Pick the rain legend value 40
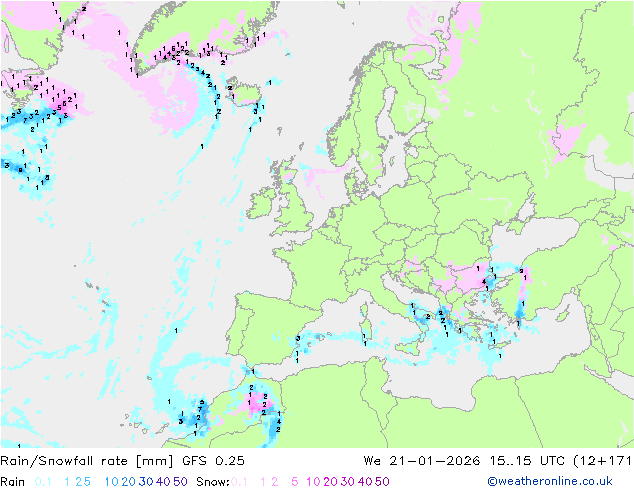This screenshot has width=634, height=490. (x=163, y=482)
